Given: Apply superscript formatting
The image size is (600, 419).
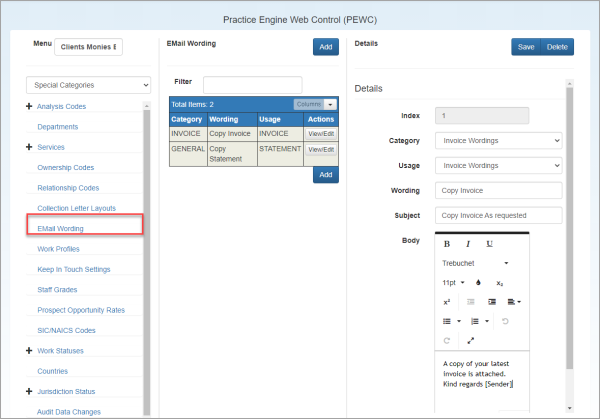Looking at the screenshot, I should click(x=447, y=302).
